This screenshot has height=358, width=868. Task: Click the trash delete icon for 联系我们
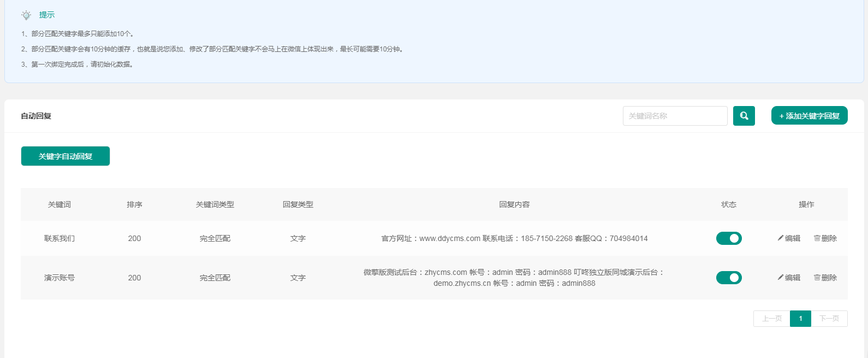tap(817, 238)
